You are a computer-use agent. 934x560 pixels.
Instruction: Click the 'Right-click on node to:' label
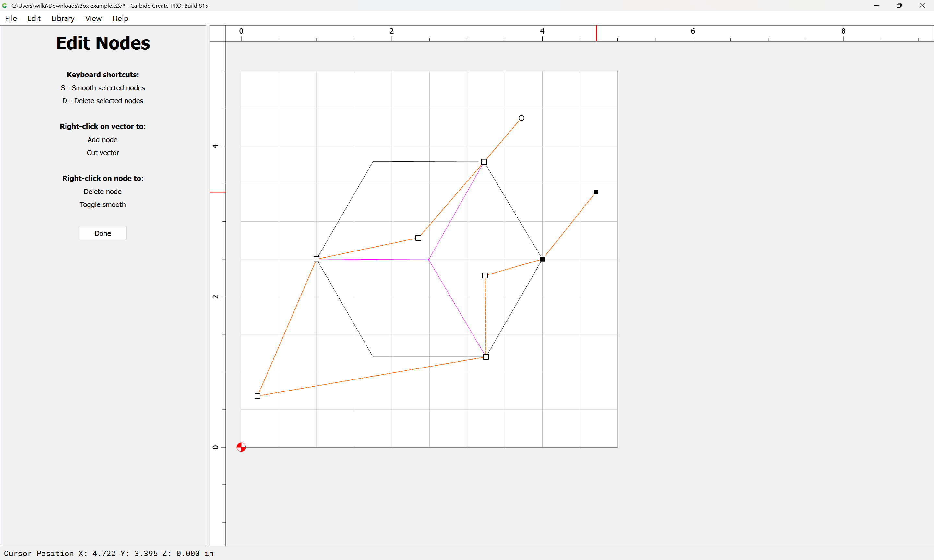(x=103, y=179)
